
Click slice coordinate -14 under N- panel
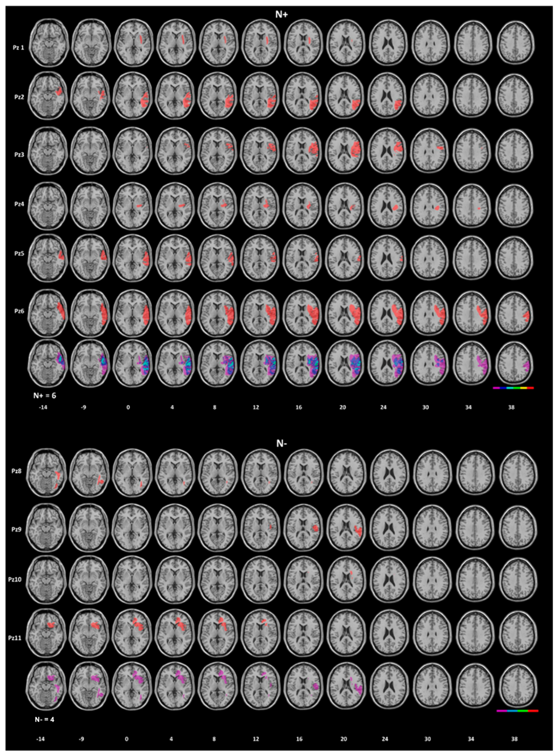point(40,739)
